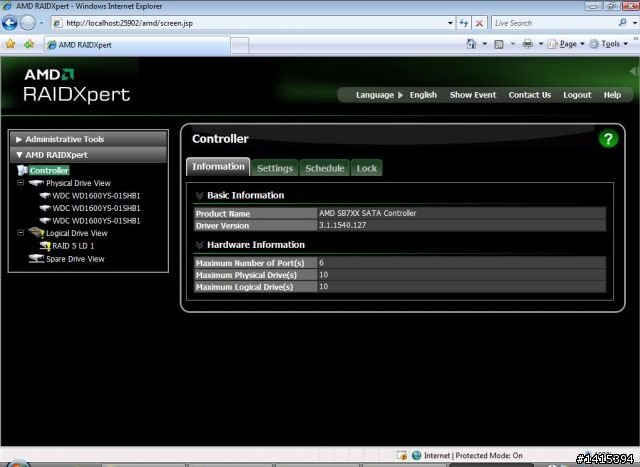Click the AMD RAIDXpert logo

tap(77, 85)
